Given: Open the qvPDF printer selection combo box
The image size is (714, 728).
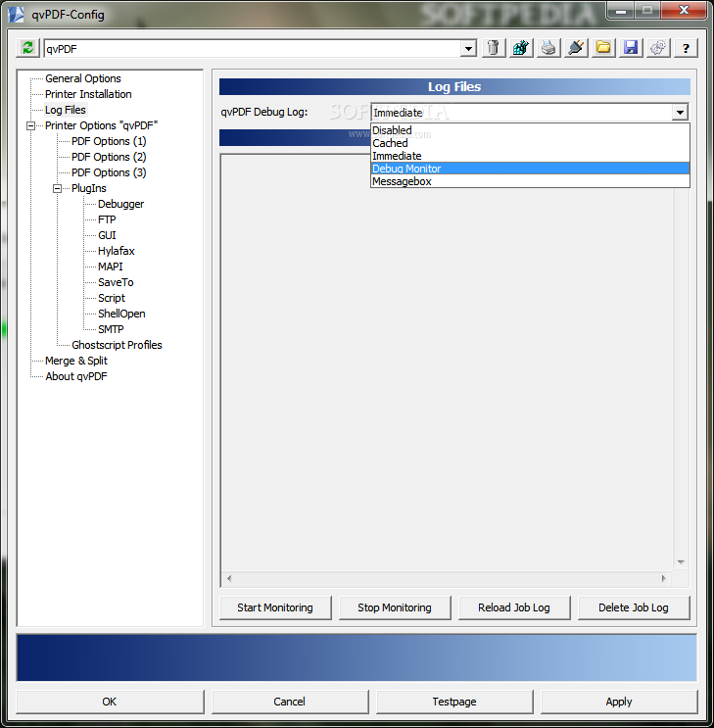Looking at the screenshot, I should click(261, 48).
